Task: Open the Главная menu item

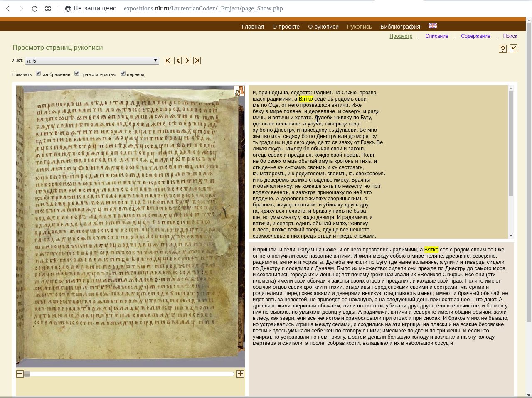Action: point(253,27)
